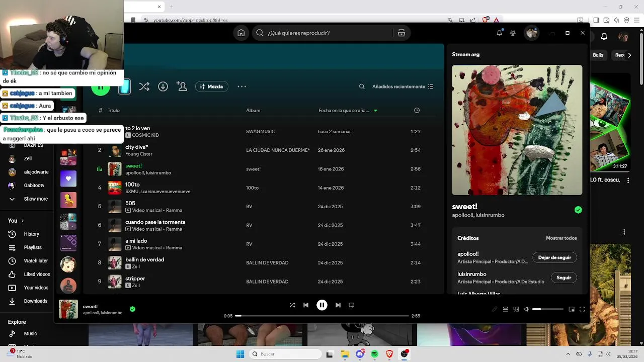Open Discord from the taskbar
Screen dimensions: 644x362
pos(360,354)
